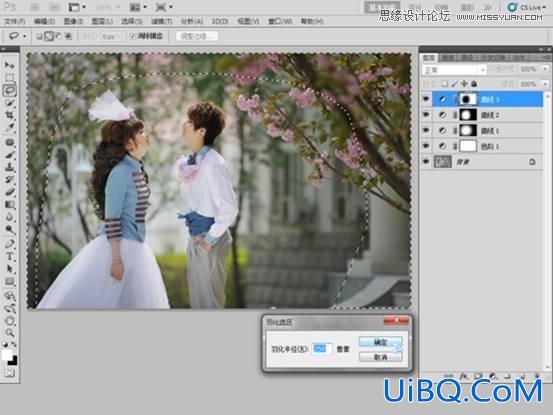Image resolution: width=553 pixels, height=415 pixels.
Task: Select the Eraser tool
Action: (10, 192)
